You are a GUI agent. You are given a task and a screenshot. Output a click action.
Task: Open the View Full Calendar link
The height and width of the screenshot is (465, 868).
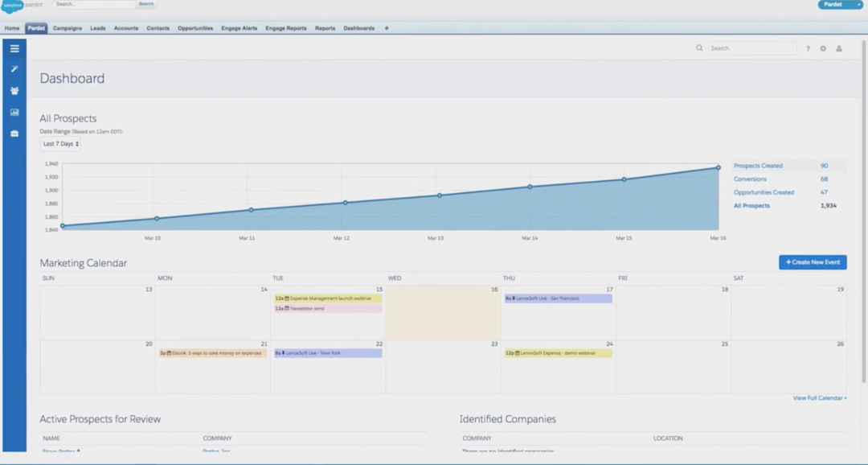click(x=820, y=398)
